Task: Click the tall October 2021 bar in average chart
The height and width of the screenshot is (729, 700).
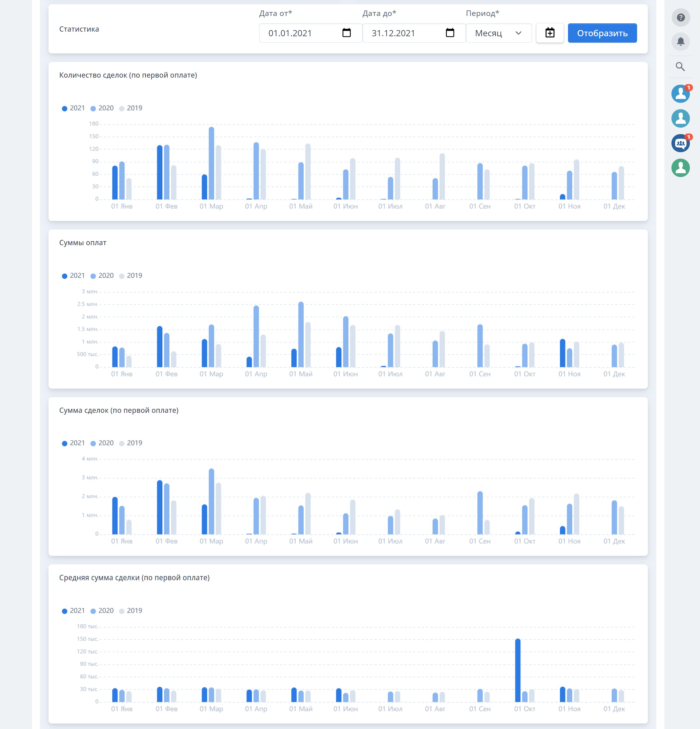Action: click(x=518, y=669)
